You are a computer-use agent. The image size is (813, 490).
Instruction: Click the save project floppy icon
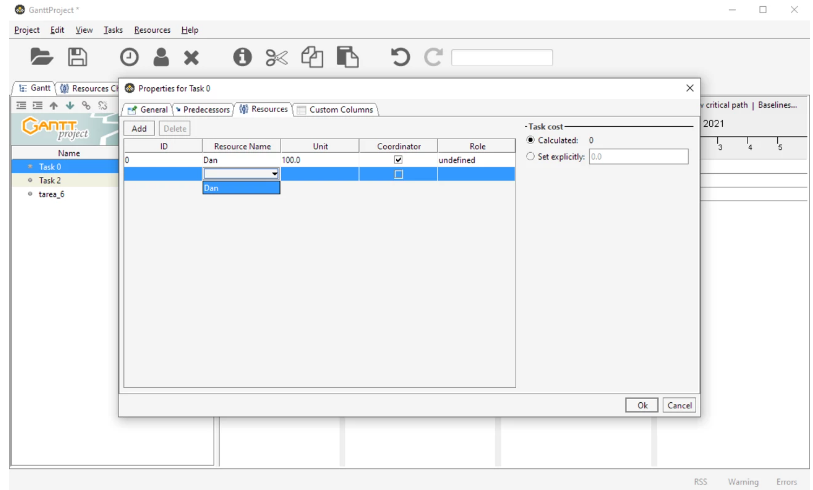[x=77, y=58]
